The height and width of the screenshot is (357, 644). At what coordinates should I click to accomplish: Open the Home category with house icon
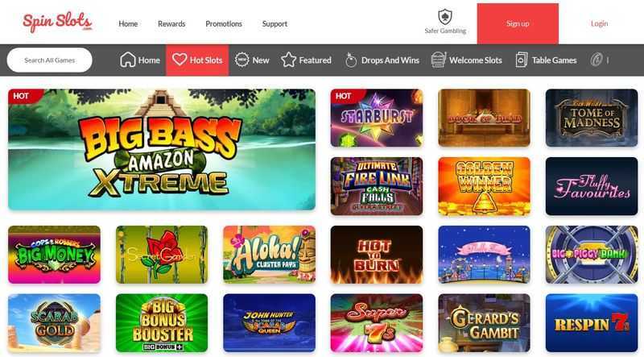(128, 60)
